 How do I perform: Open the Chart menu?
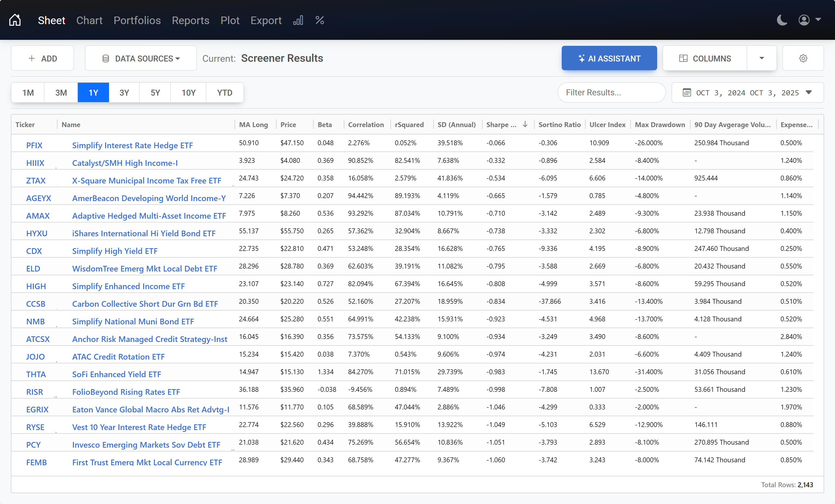click(89, 20)
